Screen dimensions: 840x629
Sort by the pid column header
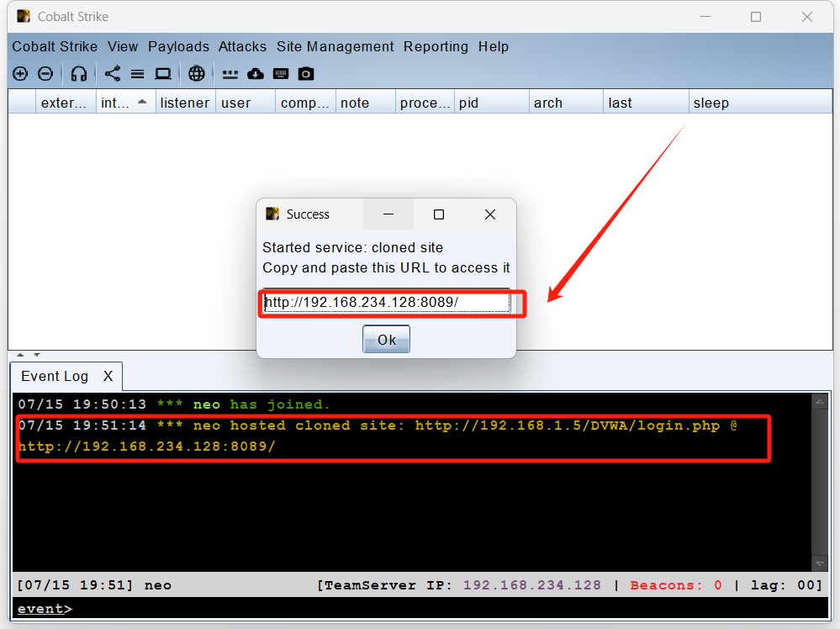click(491, 103)
